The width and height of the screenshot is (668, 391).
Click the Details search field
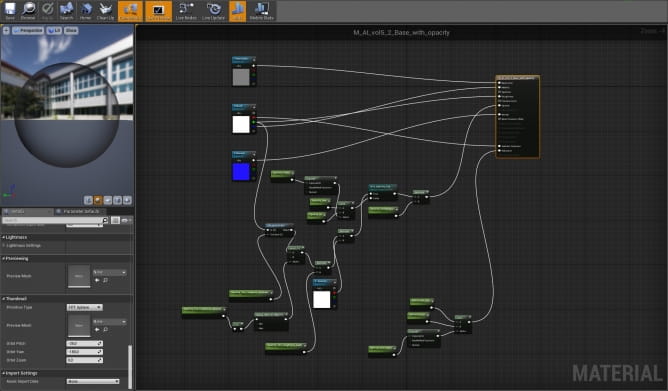tap(52, 220)
